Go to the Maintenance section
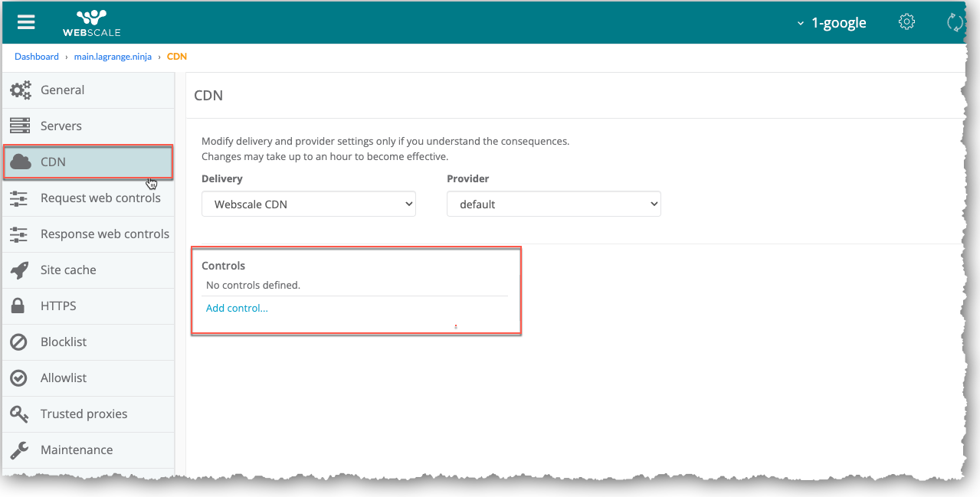Viewport: 980px width, 497px height. pyautogui.click(x=76, y=450)
